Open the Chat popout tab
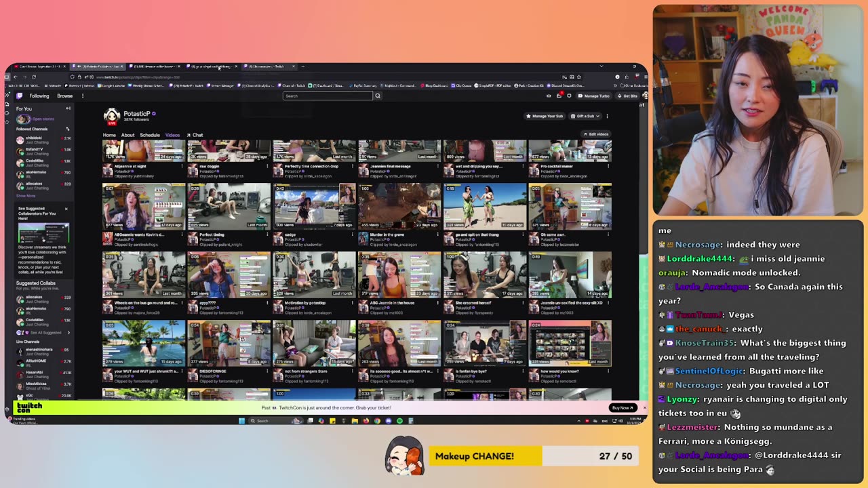Viewport: 868px width, 488px height. coord(195,135)
